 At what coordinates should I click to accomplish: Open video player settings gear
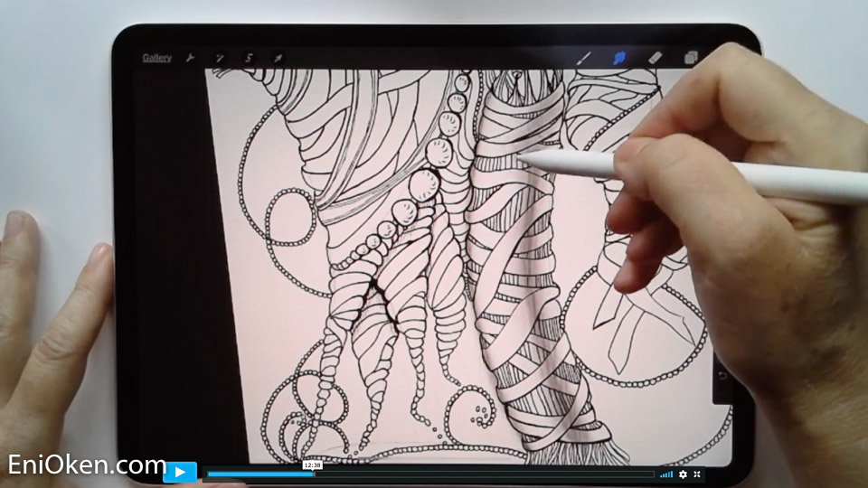pos(684,474)
